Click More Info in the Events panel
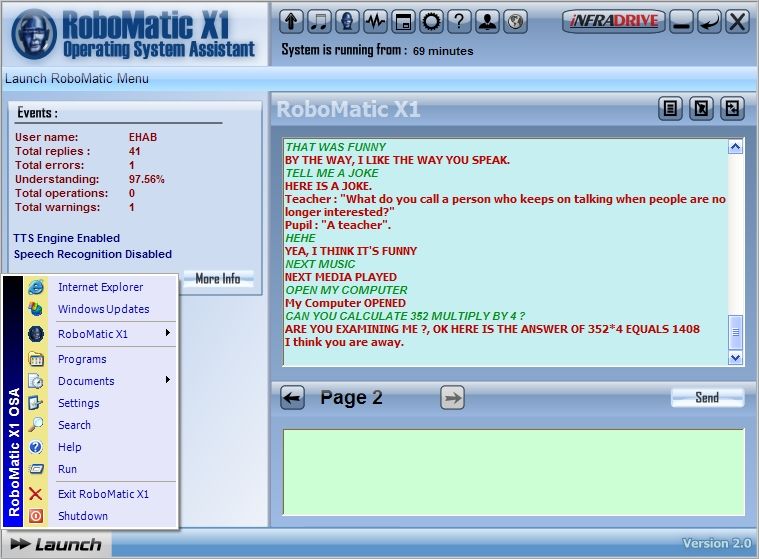Image resolution: width=759 pixels, height=559 pixels. pos(218,278)
